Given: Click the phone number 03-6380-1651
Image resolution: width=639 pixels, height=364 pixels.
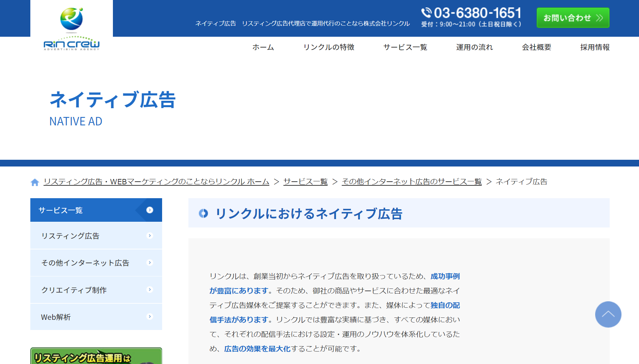Looking at the screenshot, I should pyautogui.click(x=478, y=13).
